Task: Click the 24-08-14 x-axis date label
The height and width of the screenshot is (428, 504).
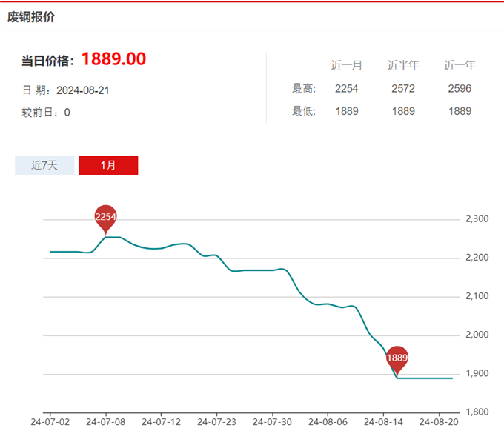Action: pos(382,421)
